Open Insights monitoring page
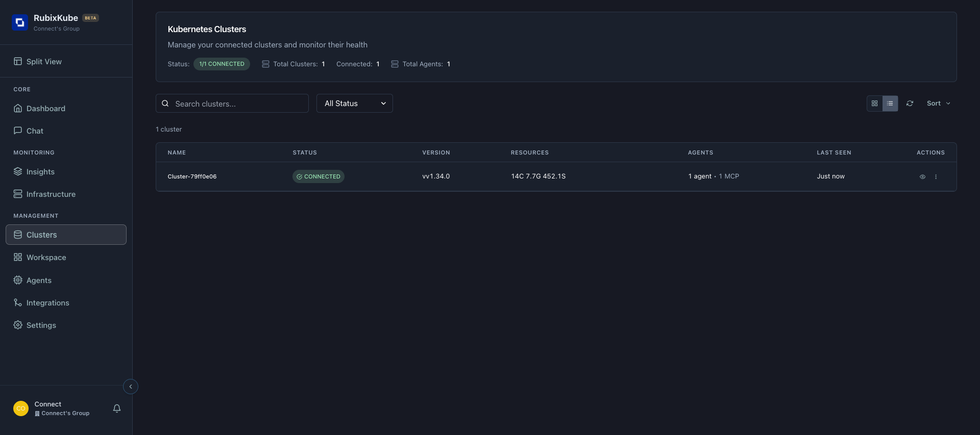Image resolution: width=980 pixels, height=435 pixels. click(66, 172)
